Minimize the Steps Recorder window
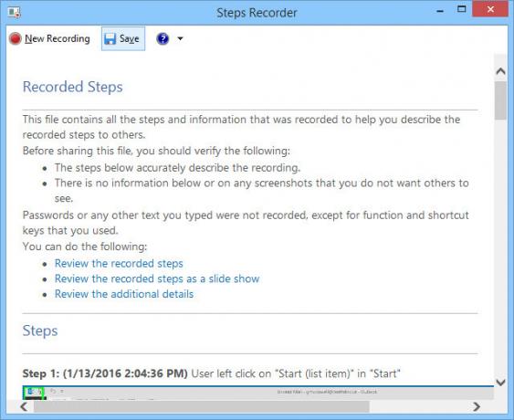The height and width of the screenshot is (420, 514). point(440,11)
